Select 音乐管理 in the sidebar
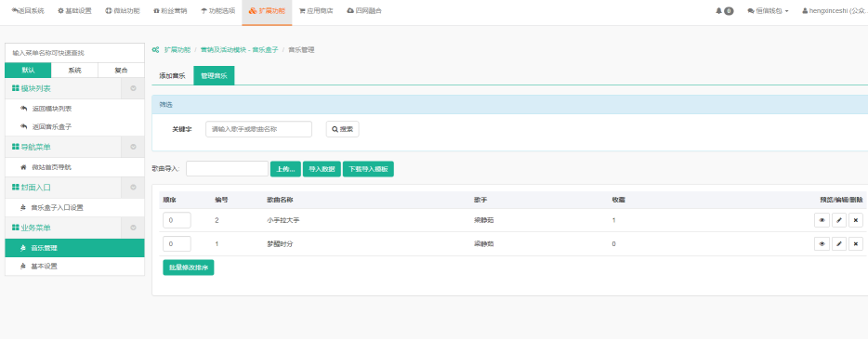868x339 pixels. point(74,248)
